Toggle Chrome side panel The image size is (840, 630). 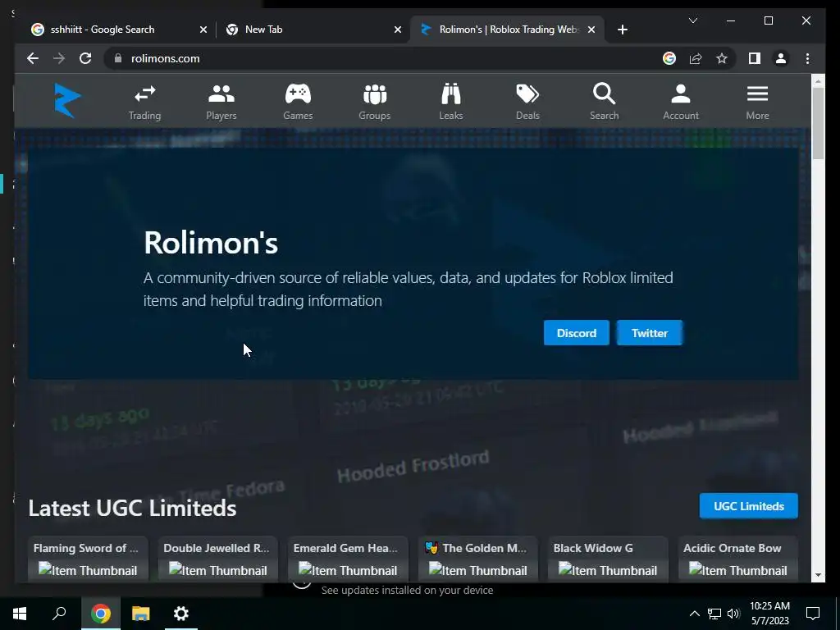click(755, 58)
